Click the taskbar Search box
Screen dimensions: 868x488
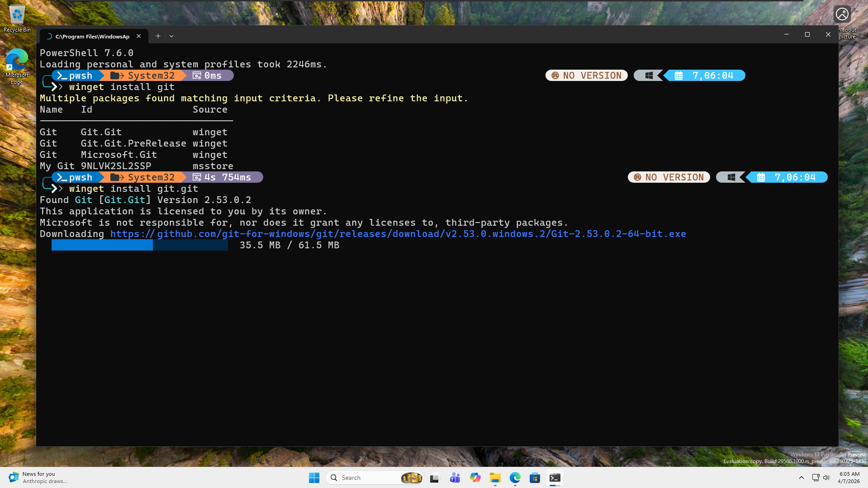(x=375, y=478)
